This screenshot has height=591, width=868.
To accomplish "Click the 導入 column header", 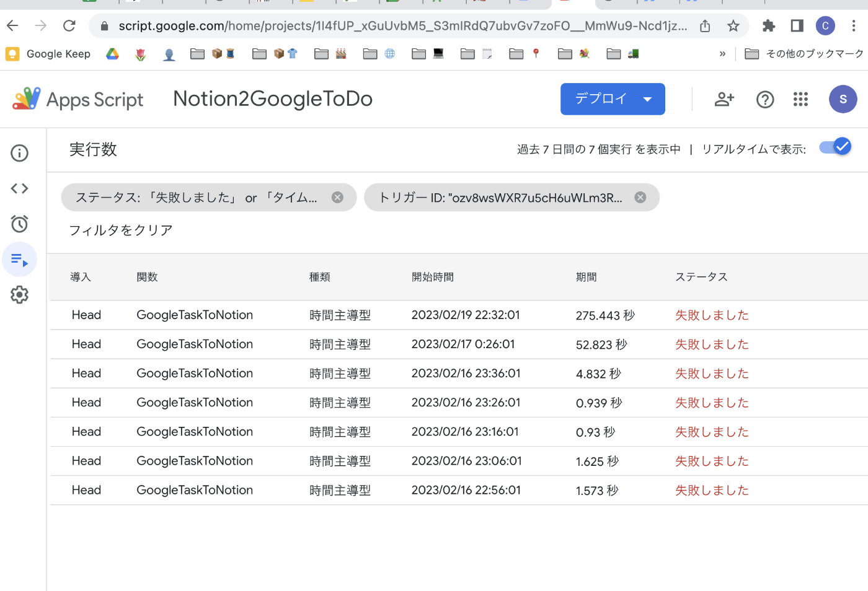I will (x=81, y=277).
